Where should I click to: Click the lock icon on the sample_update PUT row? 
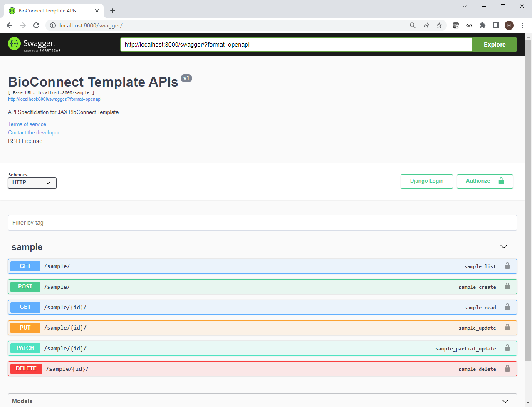(507, 328)
